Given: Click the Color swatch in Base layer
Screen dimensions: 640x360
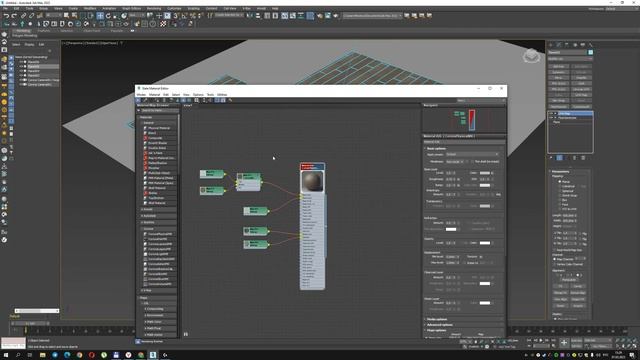Looking at the screenshot, I should (484, 173).
